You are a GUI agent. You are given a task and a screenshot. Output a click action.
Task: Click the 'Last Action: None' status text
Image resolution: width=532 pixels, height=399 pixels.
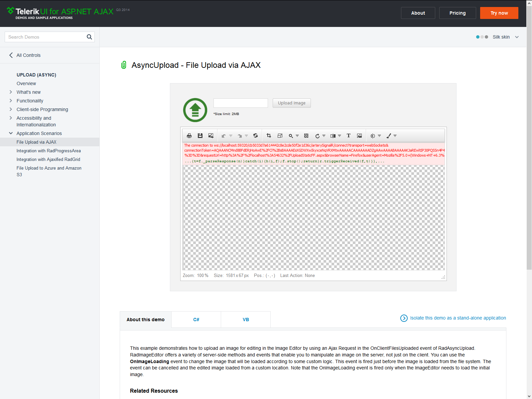(297, 276)
